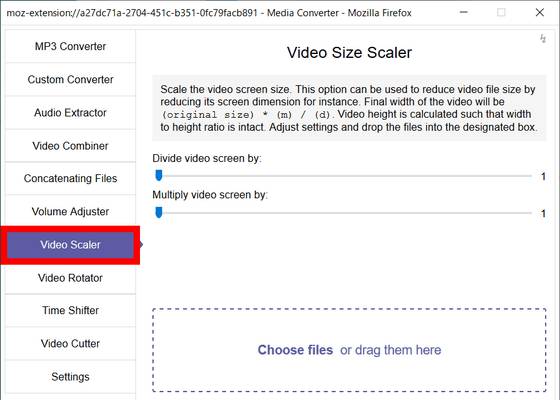Screen dimensions: 560x400
Task: Click the dashed file drop zone area
Action: tap(349, 350)
